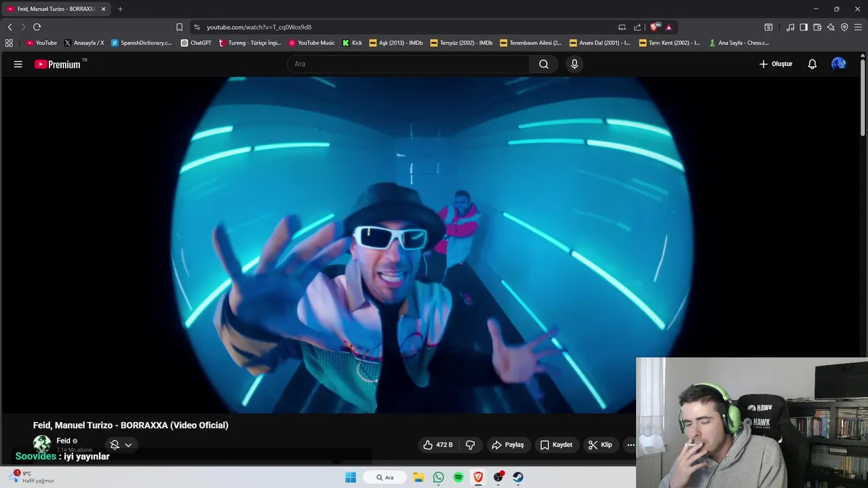Viewport: 868px width, 488px height.
Task: Open Ana Sayfa Chess.com bookmark
Action: pos(739,43)
